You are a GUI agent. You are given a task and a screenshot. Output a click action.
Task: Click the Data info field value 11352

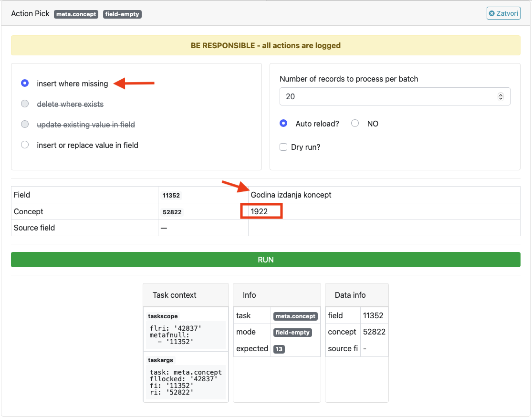point(373,315)
